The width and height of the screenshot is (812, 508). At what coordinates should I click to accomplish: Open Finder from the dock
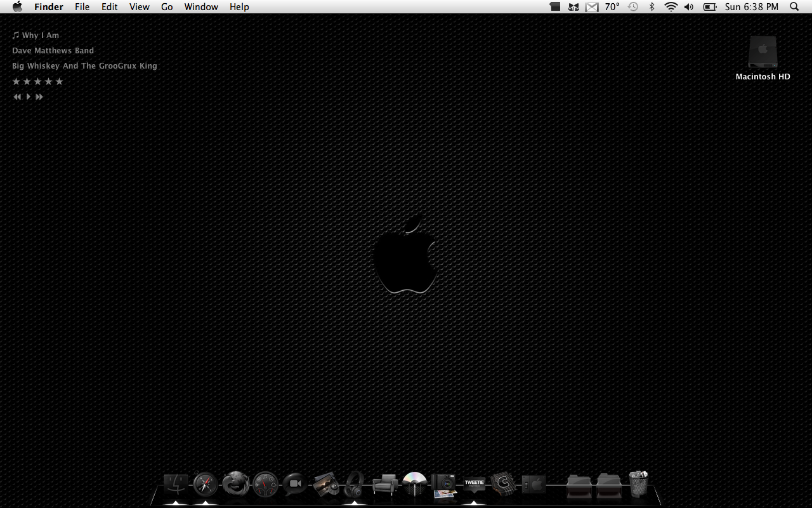[x=176, y=485]
